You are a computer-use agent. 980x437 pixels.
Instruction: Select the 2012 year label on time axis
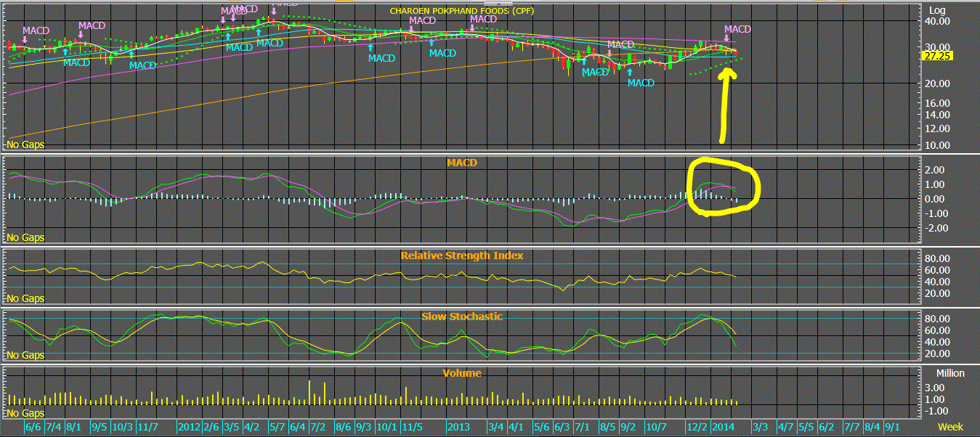coord(189,427)
